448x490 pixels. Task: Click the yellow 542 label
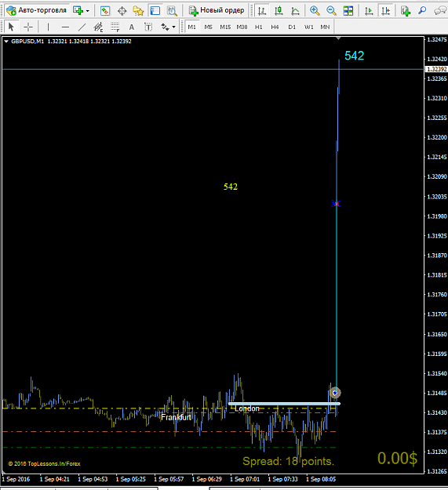pyautogui.click(x=231, y=187)
